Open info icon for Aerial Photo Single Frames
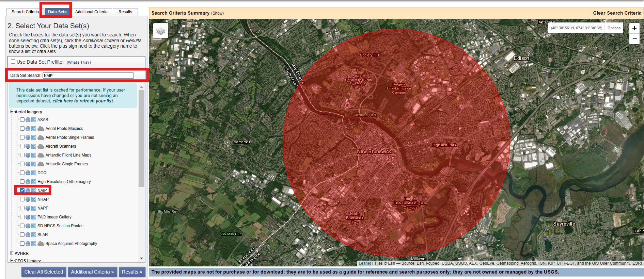 click(28, 137)
